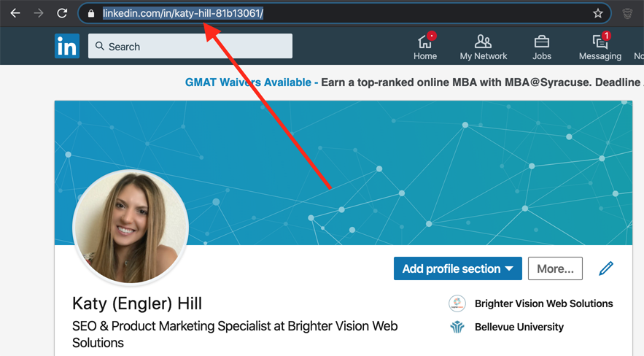Reload the current page
The image size is (644, 356).
tap(62, 13)
